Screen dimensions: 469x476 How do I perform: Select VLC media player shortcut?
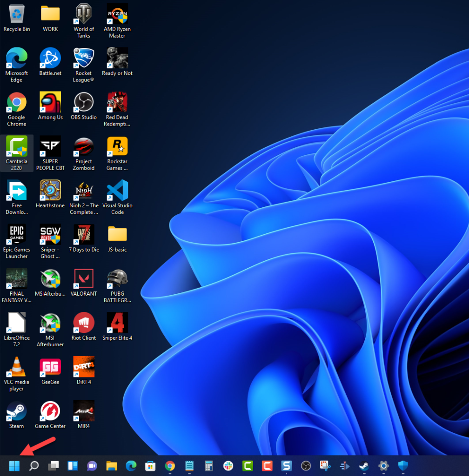17,374
